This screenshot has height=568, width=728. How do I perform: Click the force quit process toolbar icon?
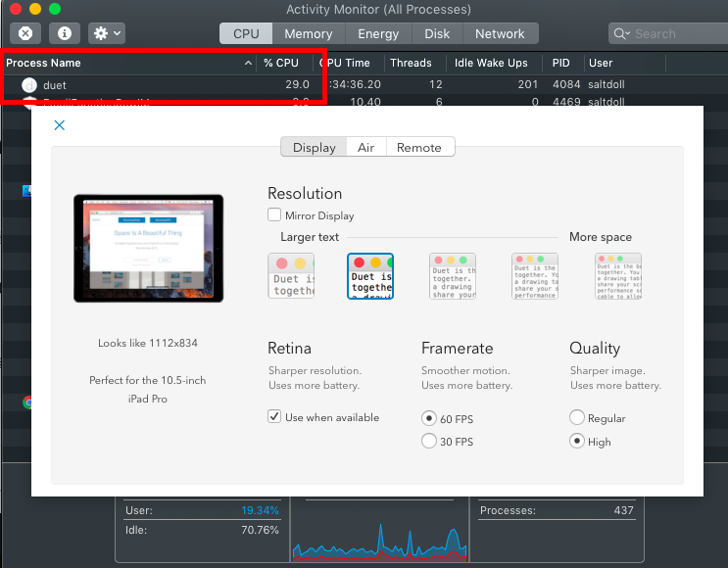pos(25,33)
